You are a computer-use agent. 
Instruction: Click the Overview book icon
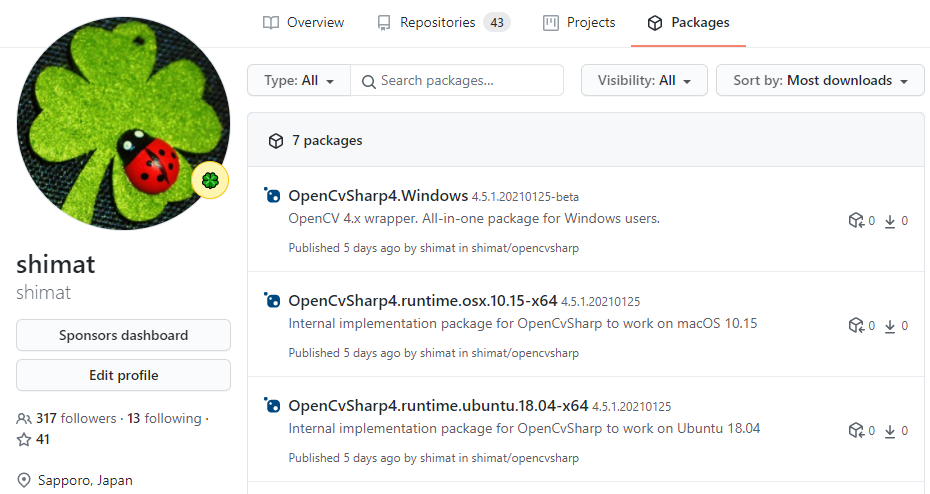coord(271,23)
